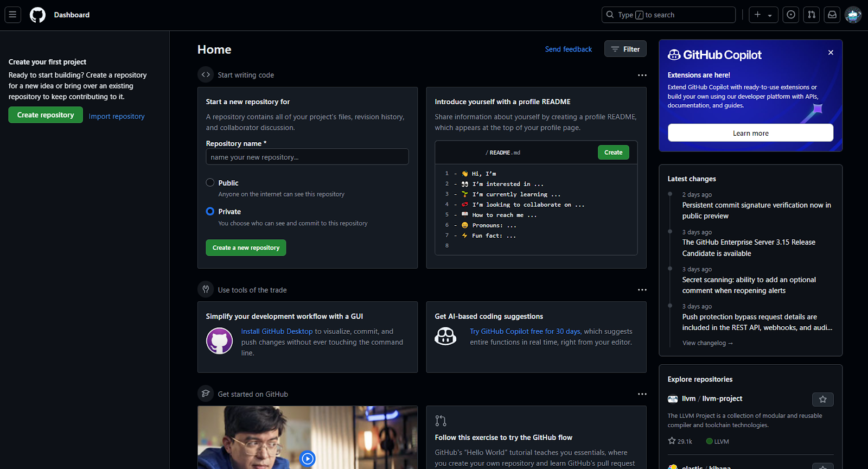Close the GitHub Copilot banner
This screenshot has width=868, height=469.
coord(831,53)
